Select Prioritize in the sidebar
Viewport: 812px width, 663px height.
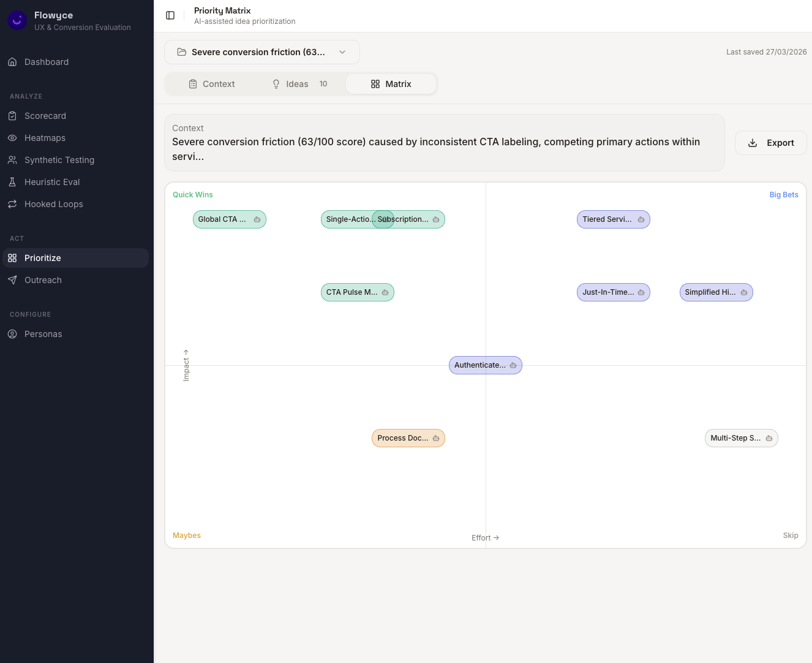point(76,258)
